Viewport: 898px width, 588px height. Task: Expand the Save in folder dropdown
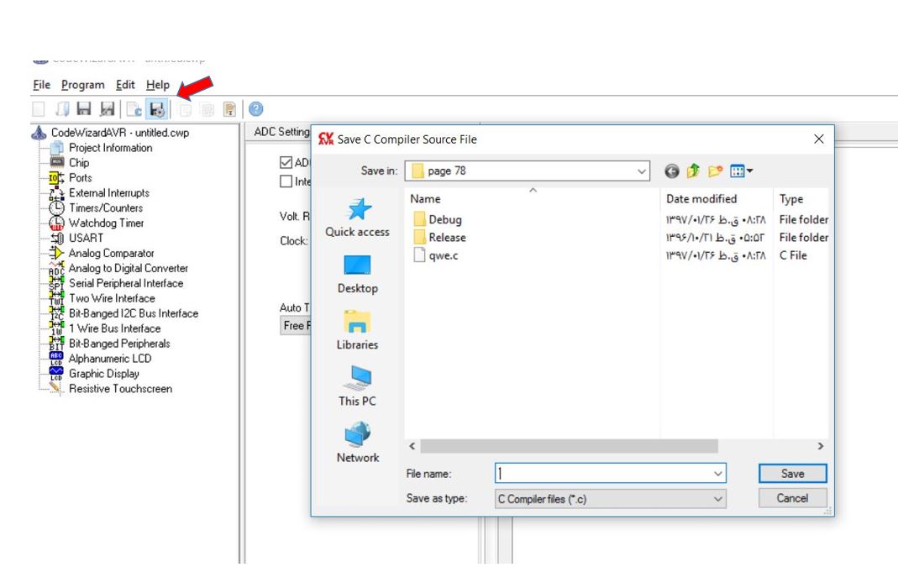point(642,171)
